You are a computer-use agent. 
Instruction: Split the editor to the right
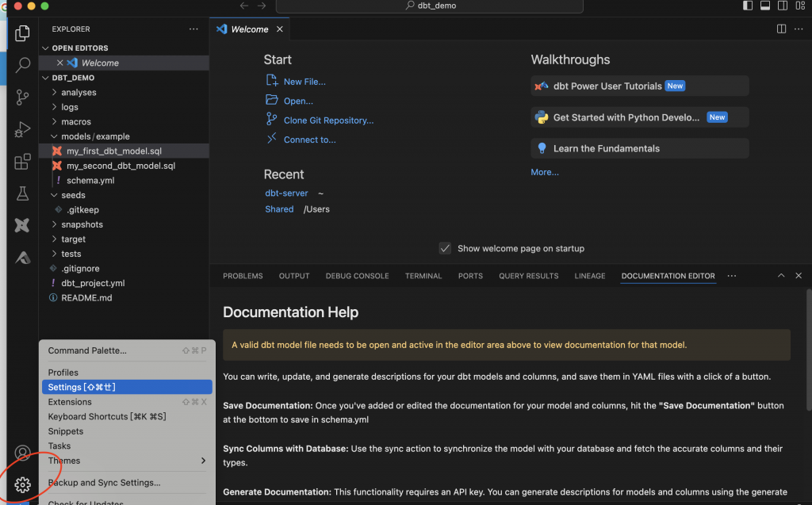(x=781, y=29)
